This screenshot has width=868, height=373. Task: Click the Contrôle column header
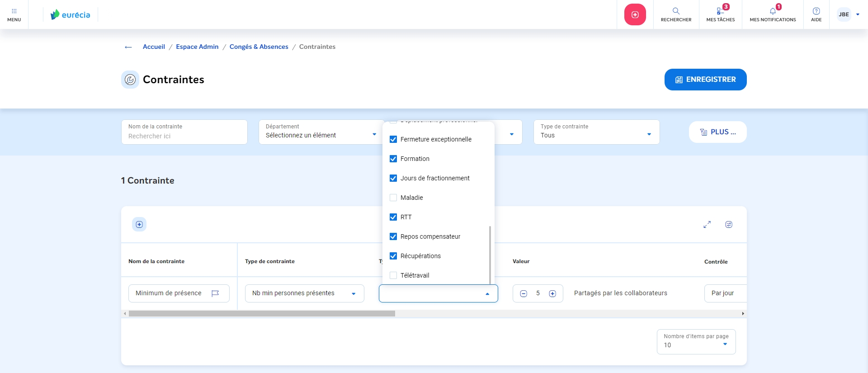coord(716,261)
